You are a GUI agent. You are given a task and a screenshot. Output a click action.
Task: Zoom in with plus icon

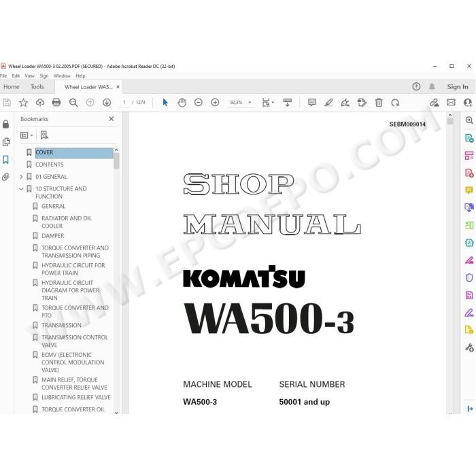[215, 103]
